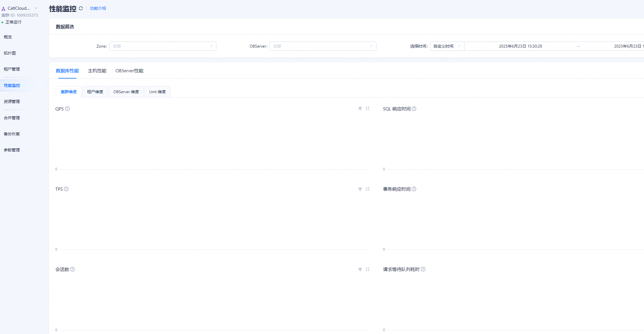The height and width of the screenshot is (334, 644).
Task: Click TPS help question-mark icon
Action: pyautogui.click(x=66, y=189)
